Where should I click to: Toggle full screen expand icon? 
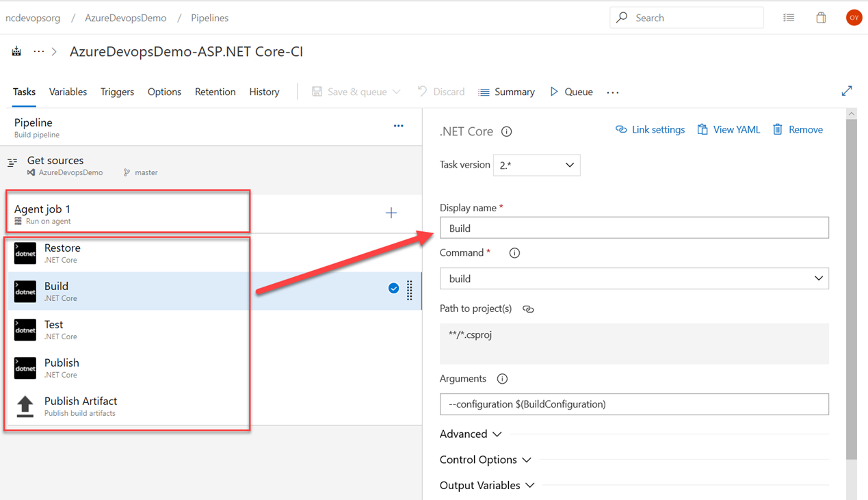[x=847, y=90]
